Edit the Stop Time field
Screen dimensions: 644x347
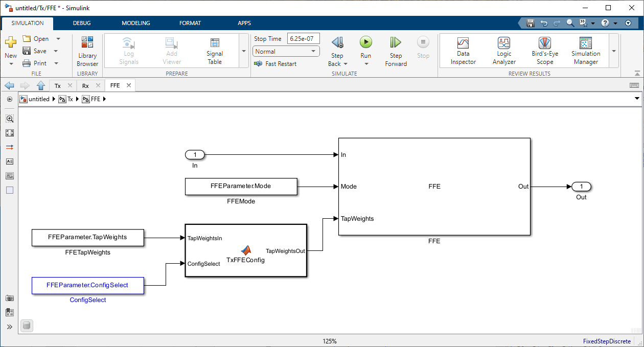click(x=304, y=39)
